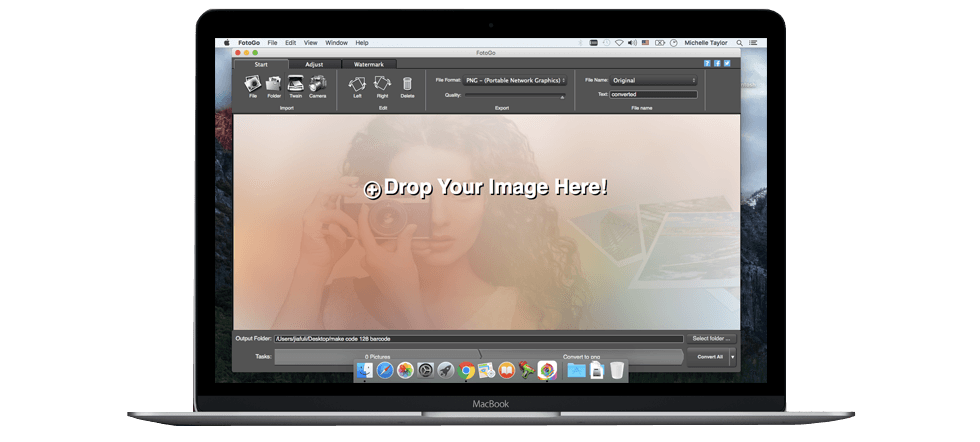Open the Window menu
Viewport: 980px width, 442px height.
(x=336, y=43)
